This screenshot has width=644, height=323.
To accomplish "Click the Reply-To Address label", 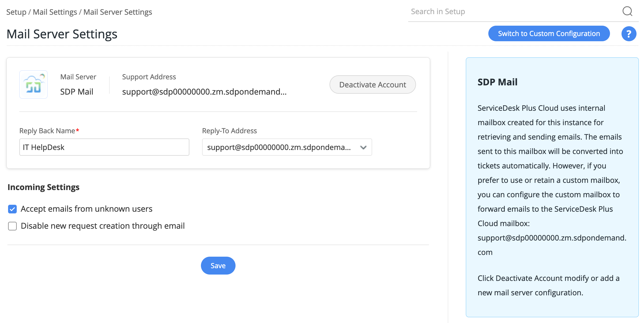I will tap(229, 131).
